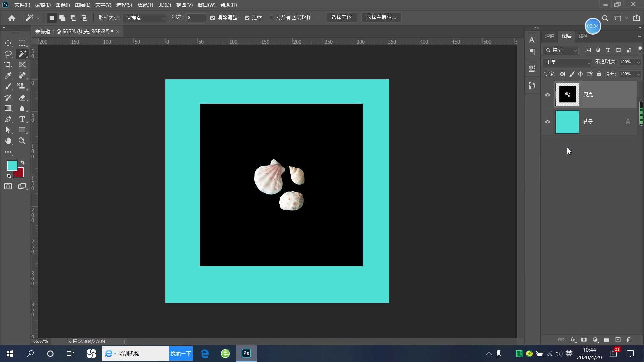The image size is (644, 362).
Task: Enable 对所有图层取样 checkbox
Action: pos(271,18)
